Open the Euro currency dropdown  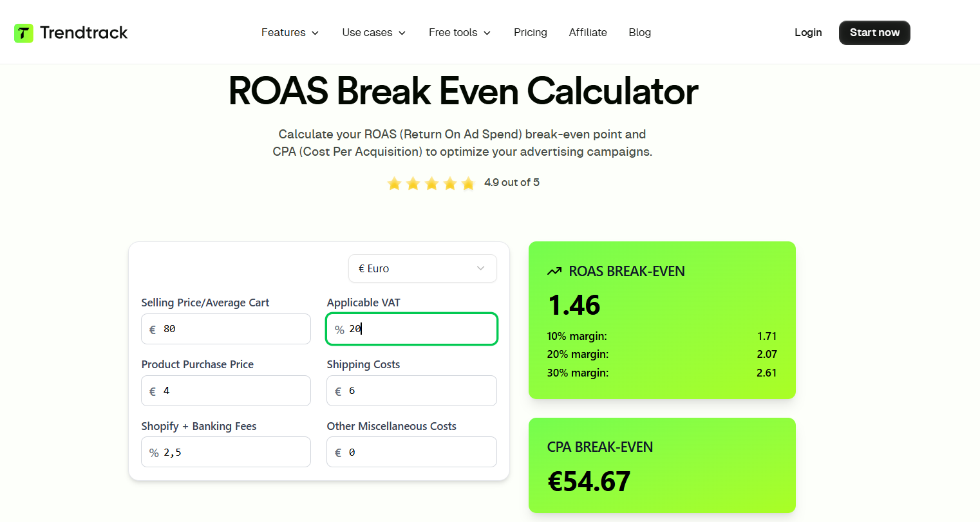pyautogui.click(x=422, y=268)
